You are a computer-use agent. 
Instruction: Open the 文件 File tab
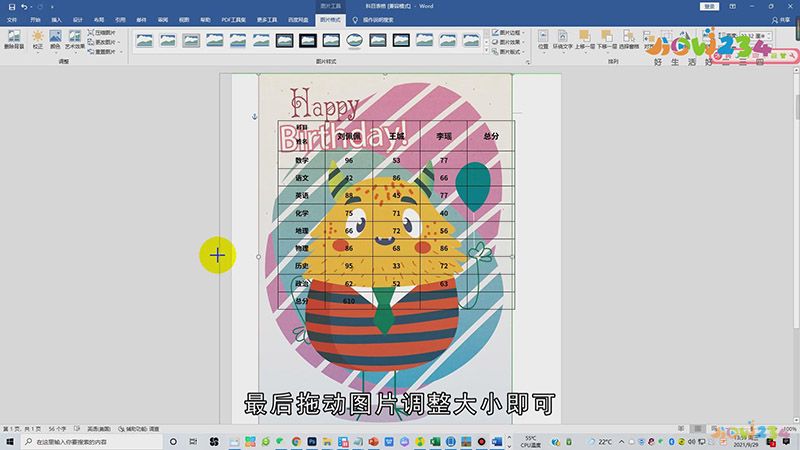12,20
